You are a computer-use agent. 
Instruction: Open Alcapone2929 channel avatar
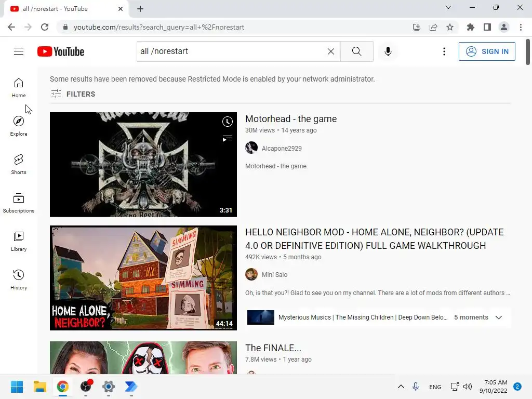coord(251,148)
